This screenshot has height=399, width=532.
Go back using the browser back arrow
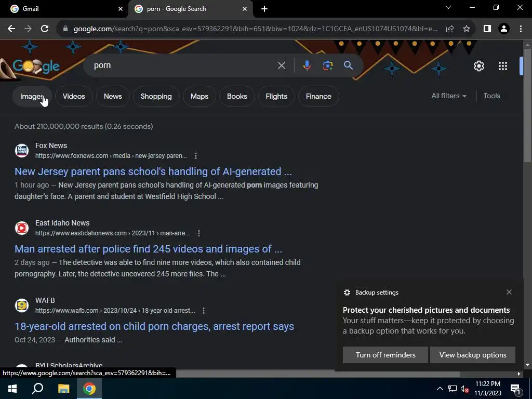click(11, 29)
